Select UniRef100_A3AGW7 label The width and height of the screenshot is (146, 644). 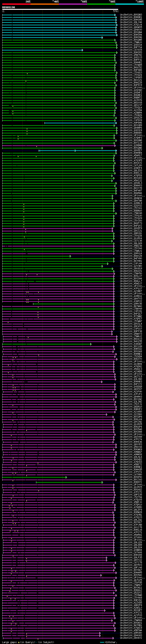[131, 344]
